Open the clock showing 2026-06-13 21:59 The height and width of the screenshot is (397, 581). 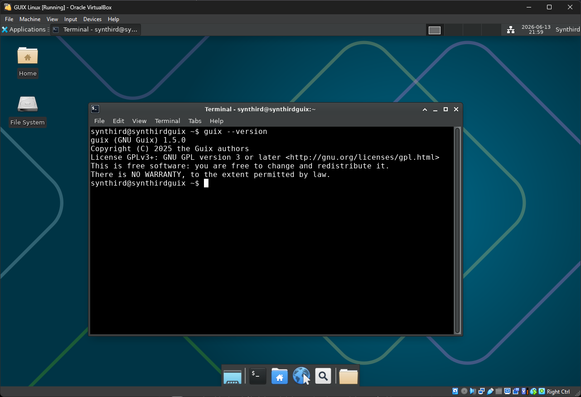point(536,29)
